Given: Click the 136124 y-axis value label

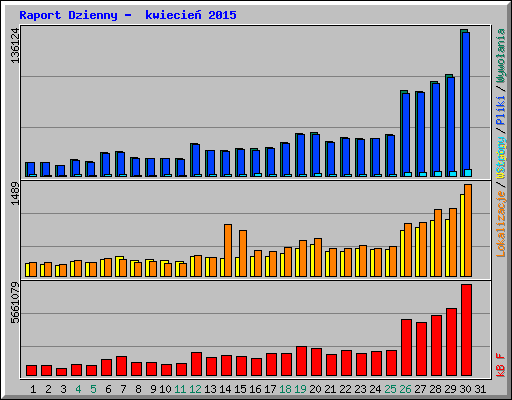Looking at the screenshot, I should 15,45.
